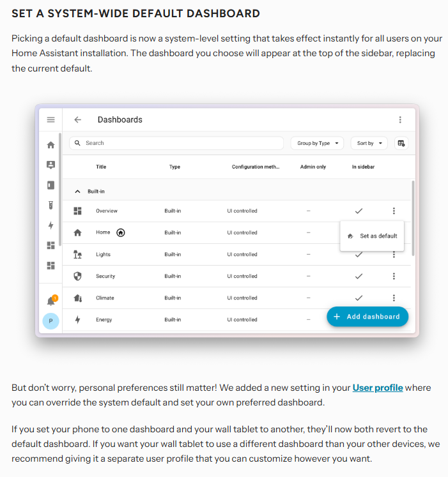
Task: Go back using the left arrow
Action: [78, 119]
